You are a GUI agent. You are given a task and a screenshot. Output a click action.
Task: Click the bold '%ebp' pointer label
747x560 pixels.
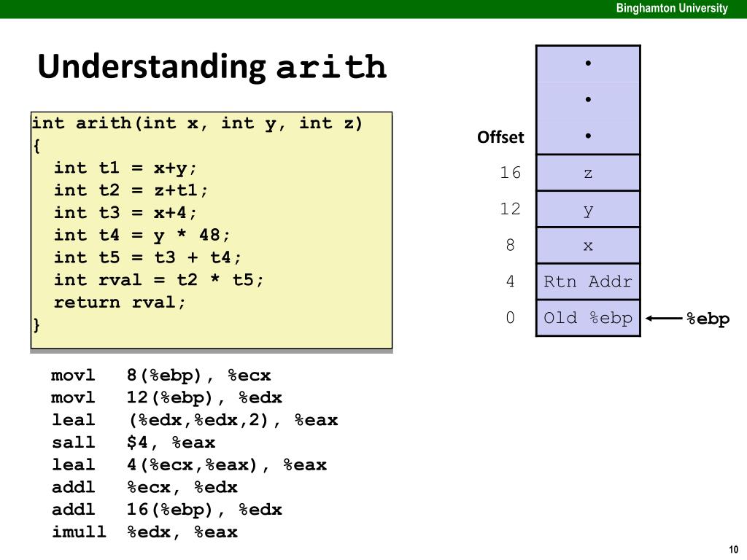(x=708, y=319)
